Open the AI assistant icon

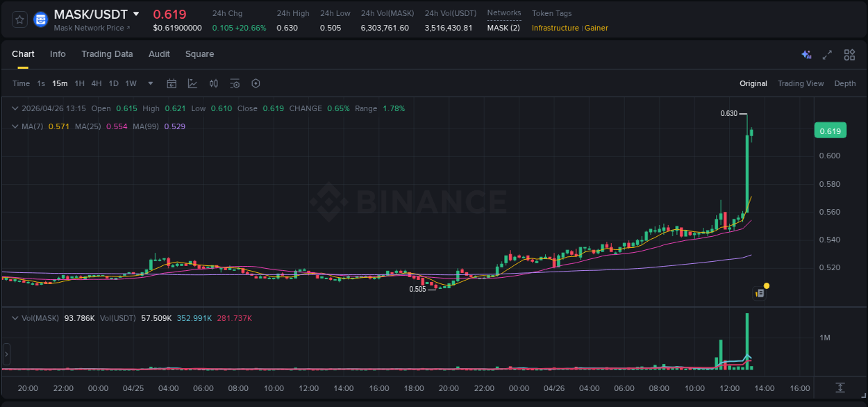tap(806, 54)
